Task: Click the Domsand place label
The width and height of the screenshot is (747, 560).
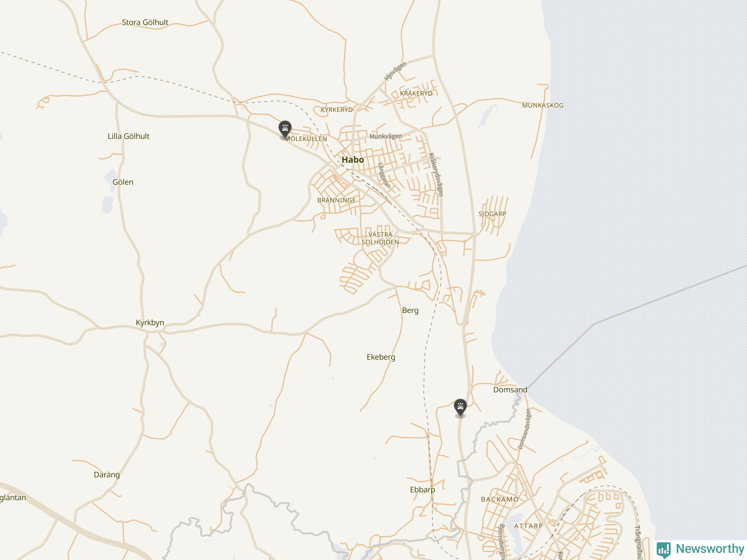Action: tap(510, 390)
